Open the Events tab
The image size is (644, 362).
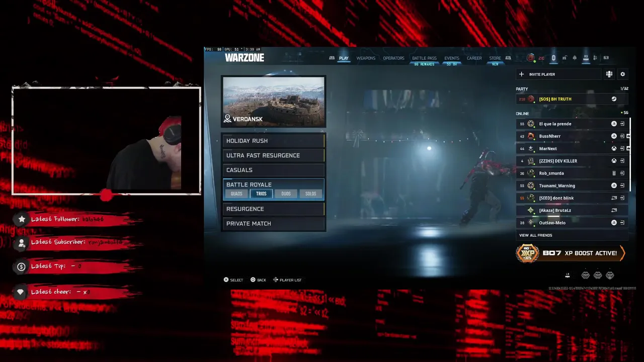coord(452,58)
